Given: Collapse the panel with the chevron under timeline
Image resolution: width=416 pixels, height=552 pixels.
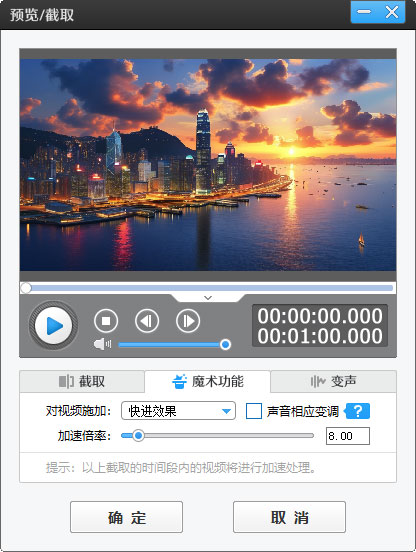Looking at the screenshot, I should click(x=208, y=298).
